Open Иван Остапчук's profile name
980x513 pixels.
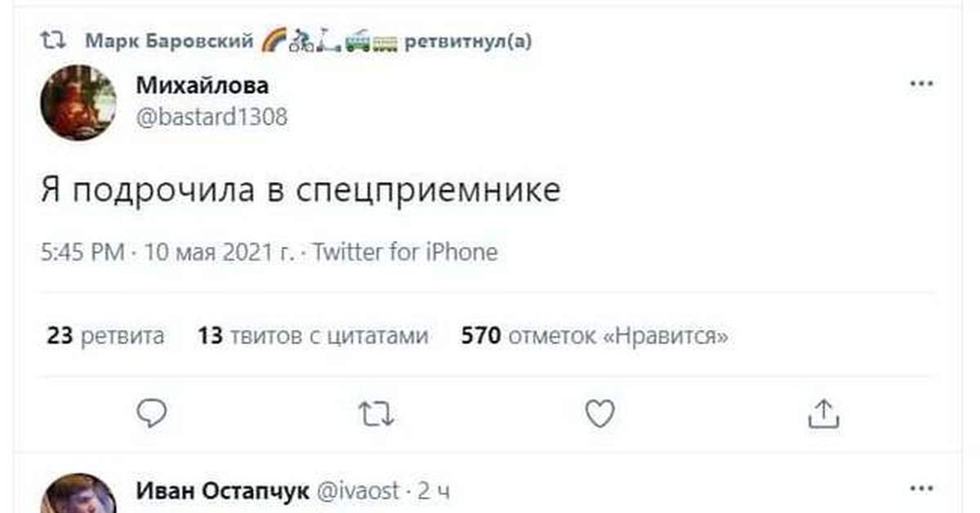(220, 491)
